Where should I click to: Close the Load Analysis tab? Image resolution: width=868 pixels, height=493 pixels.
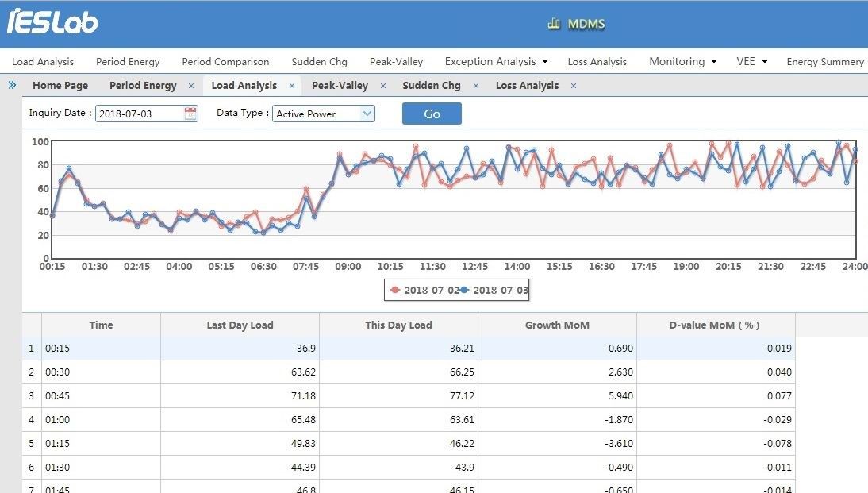[x=292, y=86]
